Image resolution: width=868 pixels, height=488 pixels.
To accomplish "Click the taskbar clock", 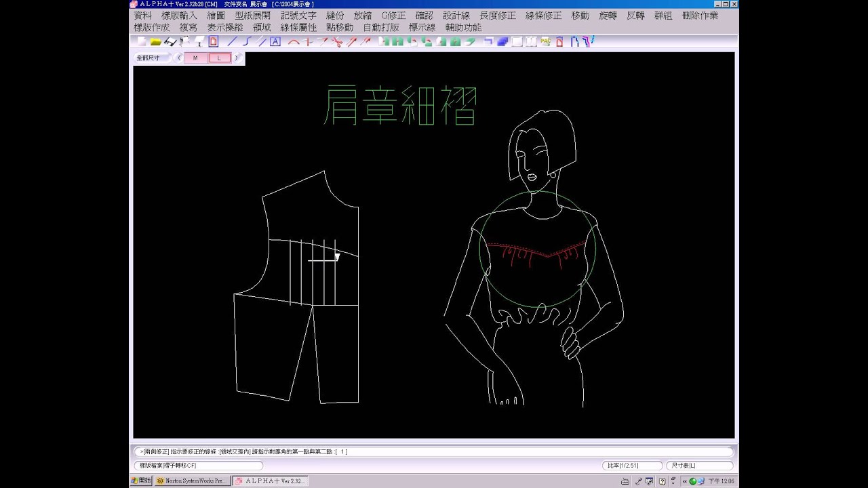I will coord(721,481).
